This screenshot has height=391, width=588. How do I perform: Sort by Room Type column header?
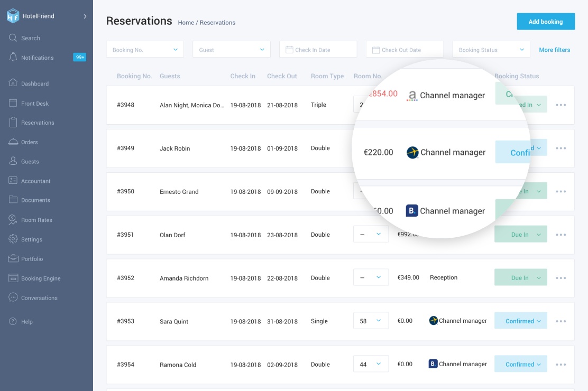(327, 76)
